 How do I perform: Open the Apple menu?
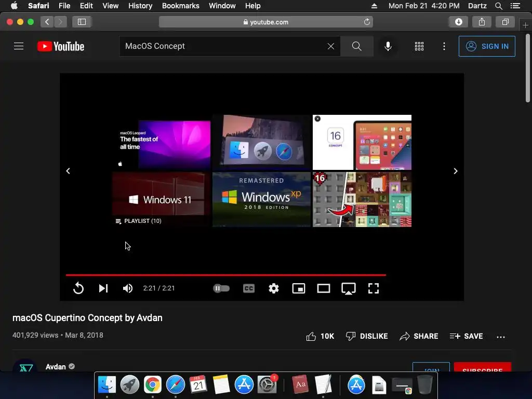(14, 6)
